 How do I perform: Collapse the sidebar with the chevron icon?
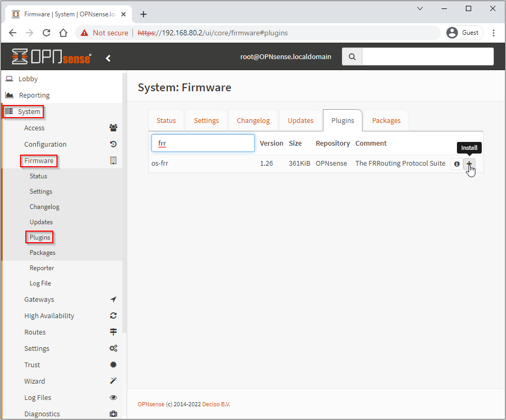point(108,58)
